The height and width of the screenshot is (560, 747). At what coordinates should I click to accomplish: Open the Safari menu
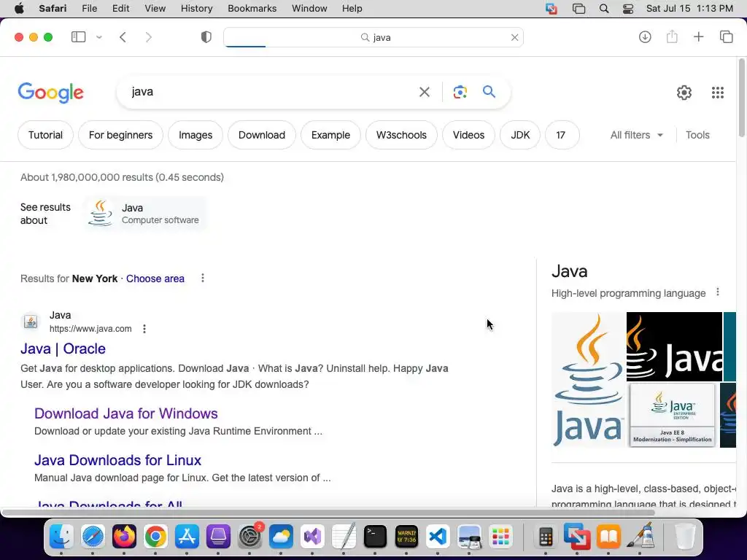coord(53,9)
